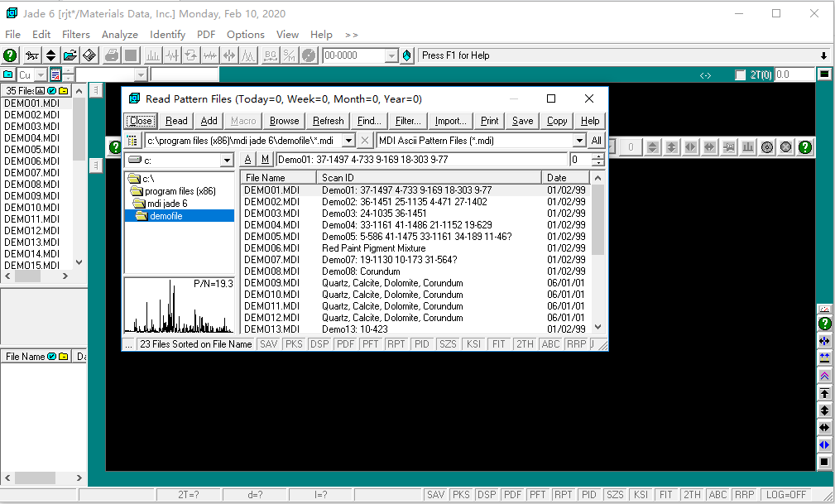The width and height of the screenshot is (835, 504).
Task: Toggle the chart icon in 35 Files header
Action: pyautogui.click(x=40, y=91)
